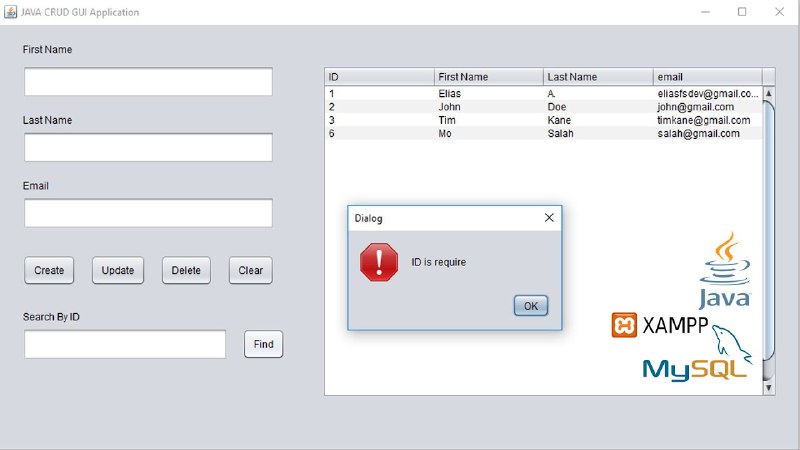Viewport: 800px width, 450px height.
Task: Click table scrollbar down arrow
Action: coord(768,388)
